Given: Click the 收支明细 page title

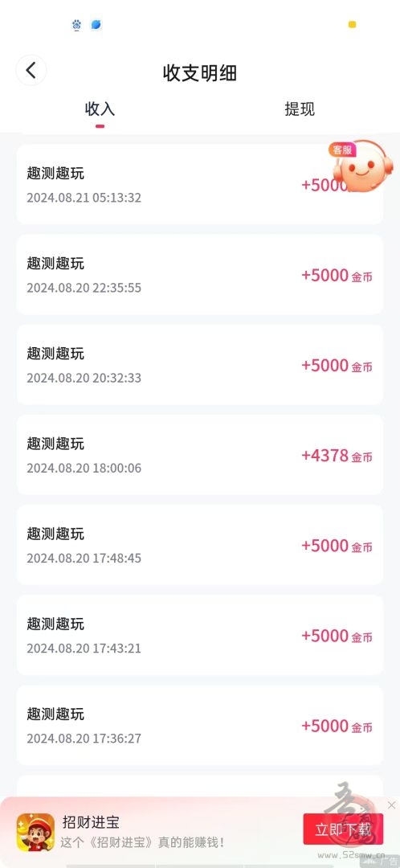Looking at the screenshot, I should (200, 73).
